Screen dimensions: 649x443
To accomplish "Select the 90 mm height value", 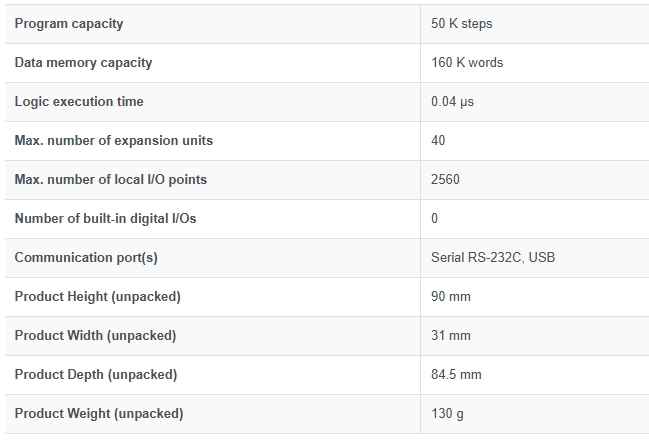I will (x=451, y=296).
